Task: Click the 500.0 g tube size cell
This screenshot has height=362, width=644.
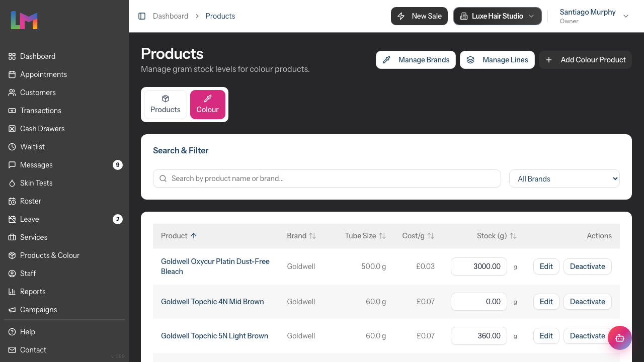Action: (374, 266)
